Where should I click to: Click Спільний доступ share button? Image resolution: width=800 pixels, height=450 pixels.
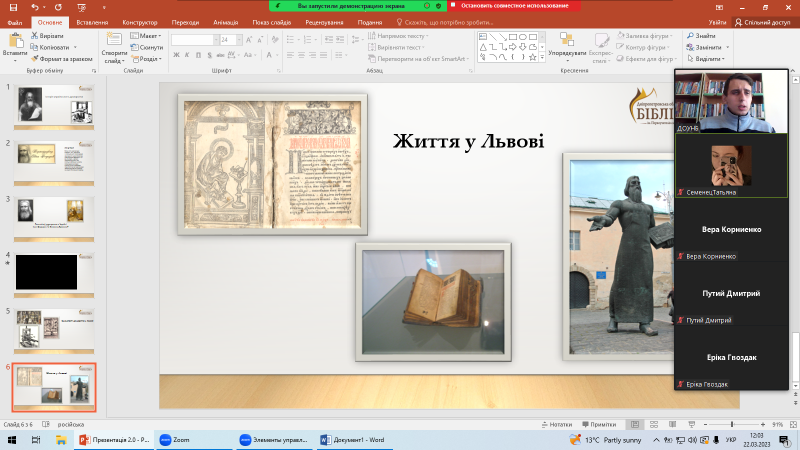click(762, 22)
